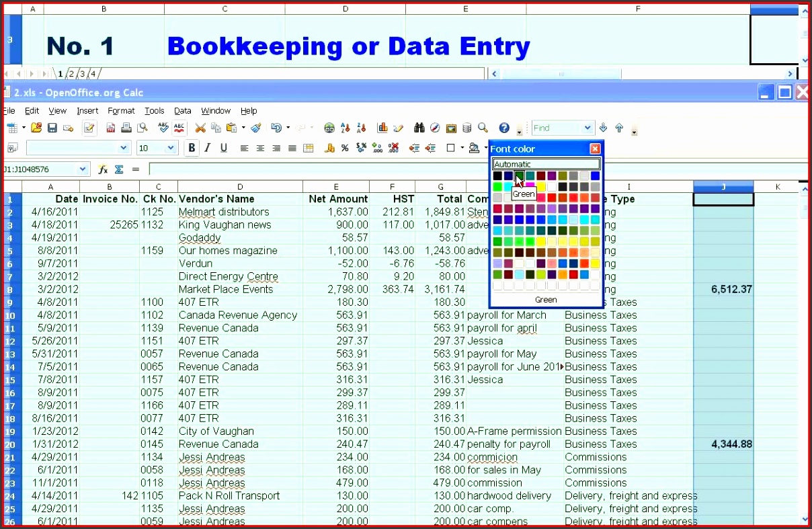This screenshot has width=812, height=529.
Task: Export directly as PDF
Action: (x=110, y=128)
